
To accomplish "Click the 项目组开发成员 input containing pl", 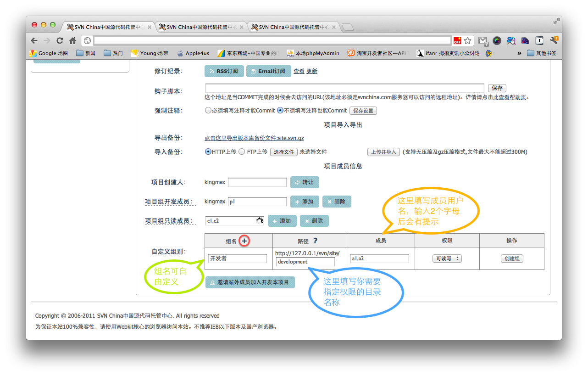I will point(257,202).
